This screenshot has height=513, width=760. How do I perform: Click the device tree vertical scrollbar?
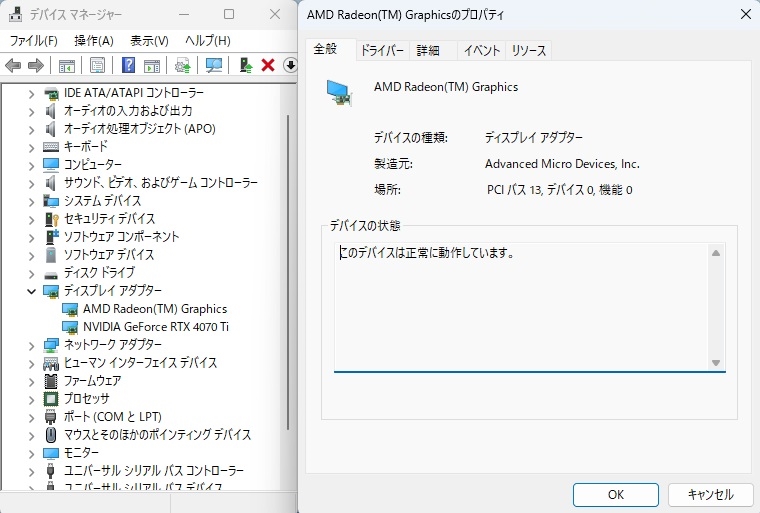click(x=288, y=272)
